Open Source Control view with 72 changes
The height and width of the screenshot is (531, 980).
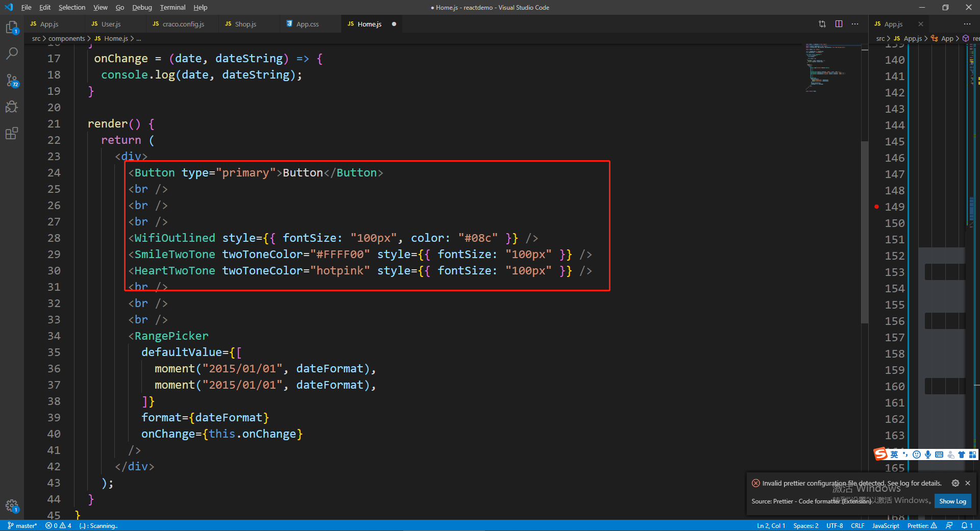point(12,80)
